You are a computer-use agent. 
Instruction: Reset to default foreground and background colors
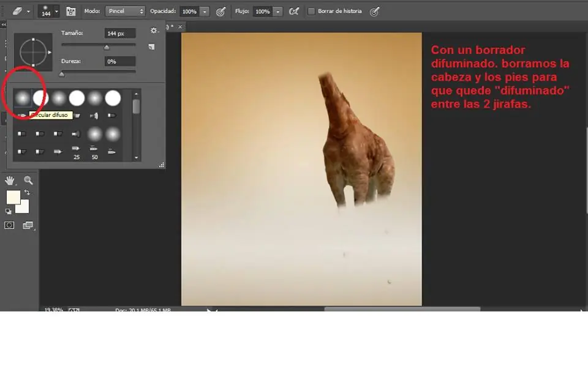tap(8, 211)
